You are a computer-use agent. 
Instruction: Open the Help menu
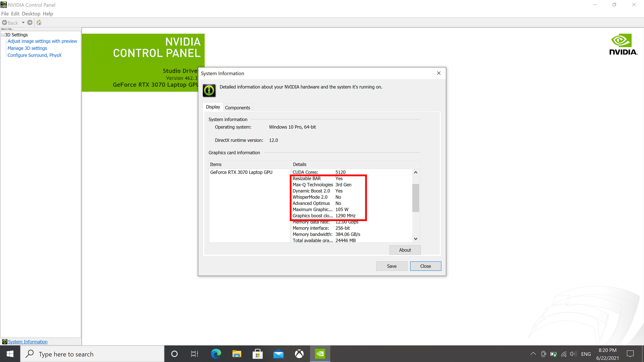click(x=48, y=14)
